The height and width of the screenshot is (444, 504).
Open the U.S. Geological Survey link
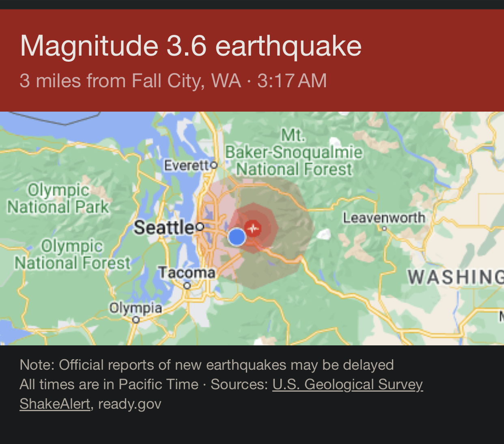pos(347,384)
